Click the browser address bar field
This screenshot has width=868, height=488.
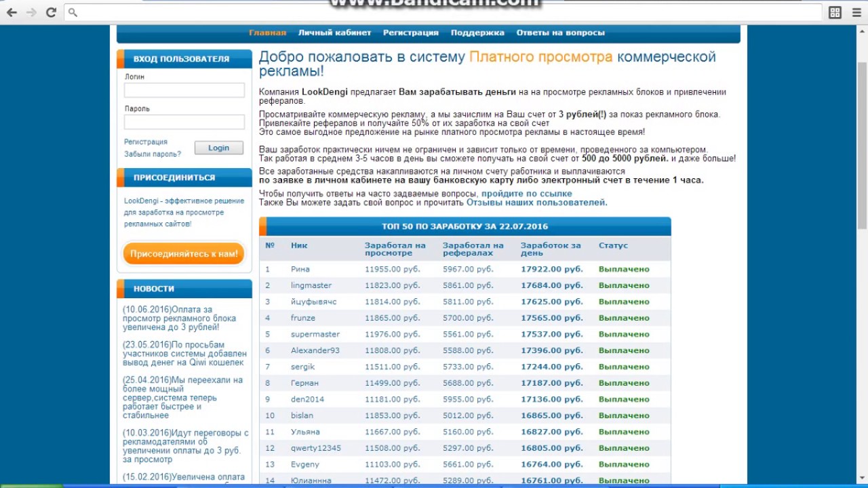click(443, 12)
